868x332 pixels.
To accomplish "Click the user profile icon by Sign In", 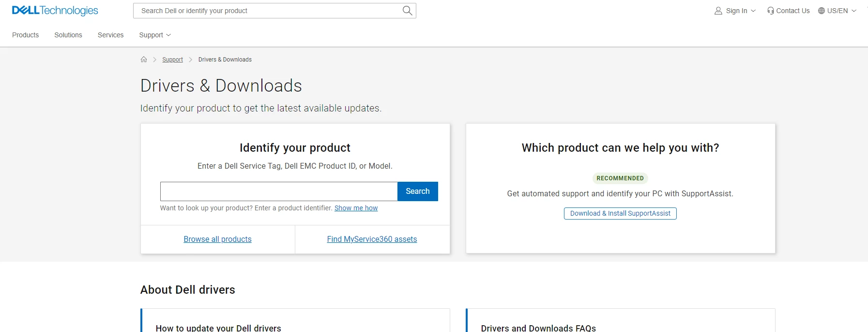I will pos(718,11).
